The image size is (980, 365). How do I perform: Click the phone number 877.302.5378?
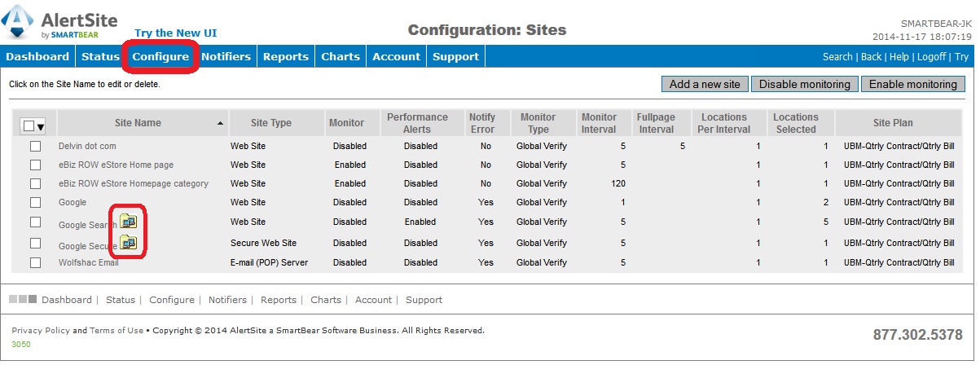click(x=917, y=335)
